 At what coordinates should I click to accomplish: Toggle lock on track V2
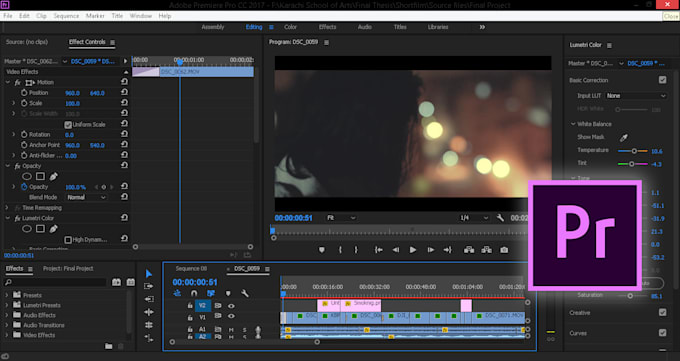click(190, 306)
